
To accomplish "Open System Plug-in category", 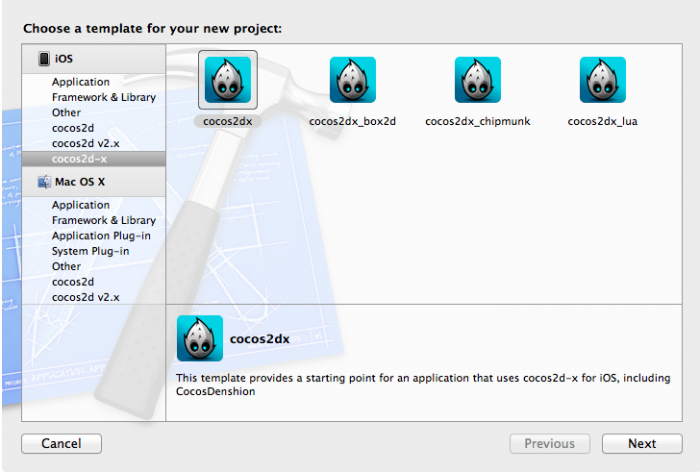I will [x=90, y=251].
